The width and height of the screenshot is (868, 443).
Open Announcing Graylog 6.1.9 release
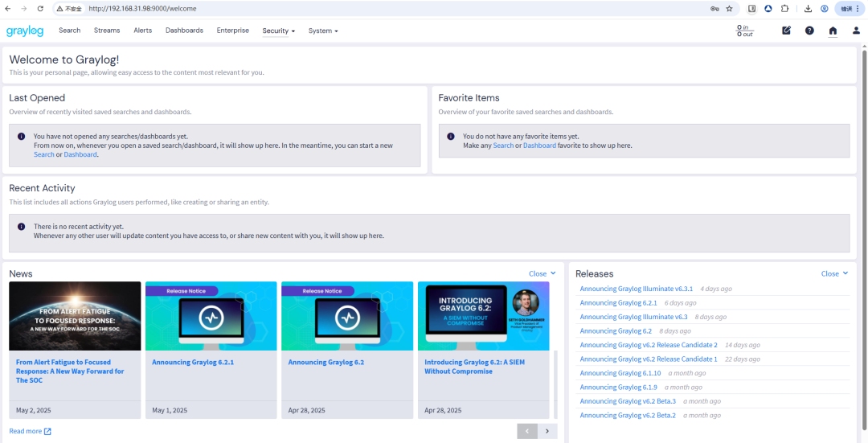pyautogui.click(x=618, y=387)
